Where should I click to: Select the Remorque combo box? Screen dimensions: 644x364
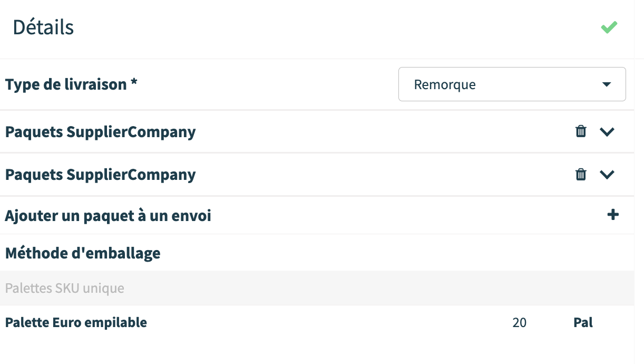[x=512, y=84]
